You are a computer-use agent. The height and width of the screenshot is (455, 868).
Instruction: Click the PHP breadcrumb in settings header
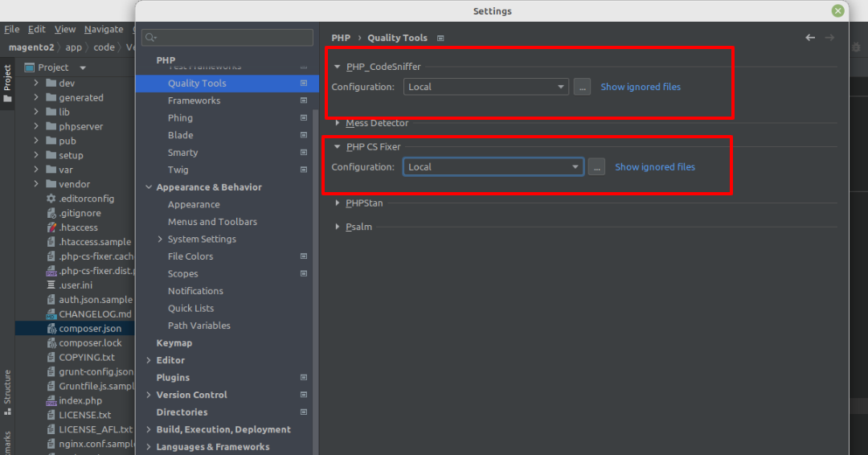click(341, 38)
